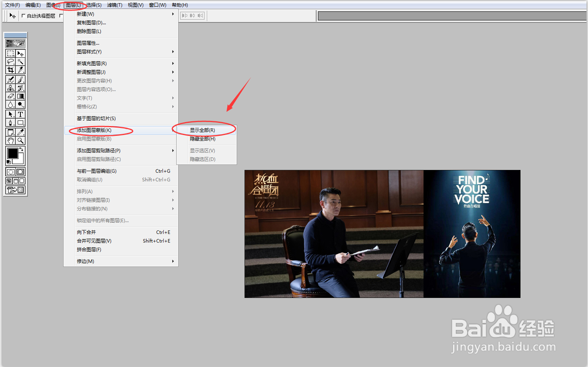The image size is (588, 367).
Task: Select the Pen tool
Action: tap(11, 122)
